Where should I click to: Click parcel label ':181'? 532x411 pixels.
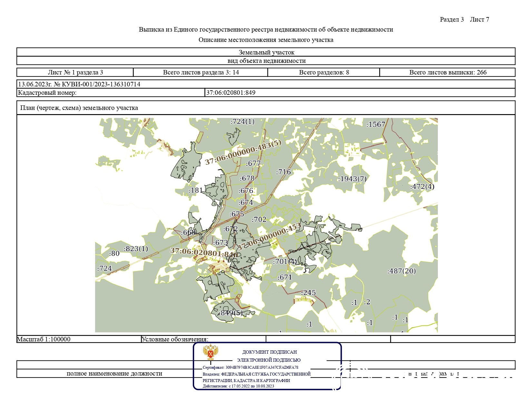click(x=196, y=190)
